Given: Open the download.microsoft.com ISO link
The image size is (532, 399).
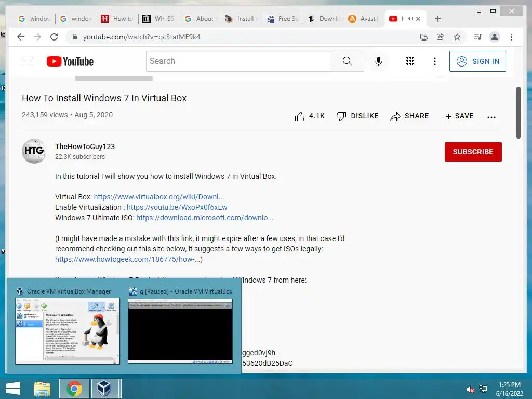Looking at the screenshot, I should (205, 218).
